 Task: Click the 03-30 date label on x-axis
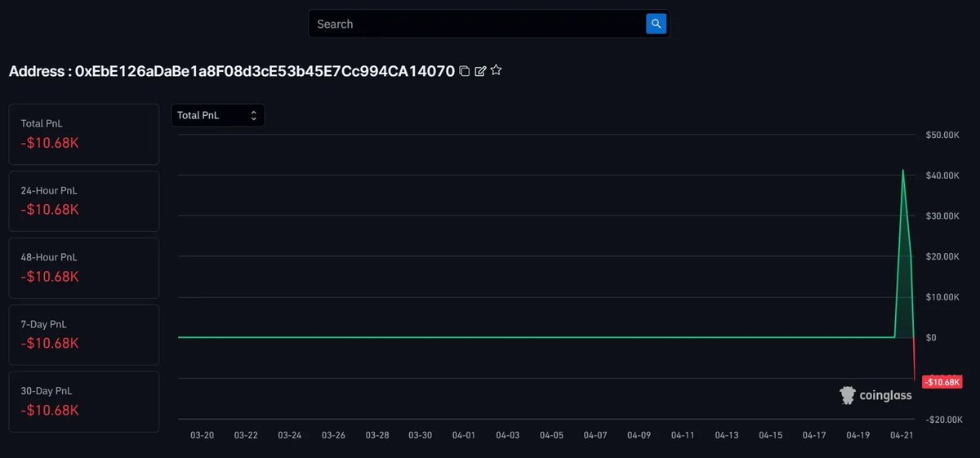point(420,435)
